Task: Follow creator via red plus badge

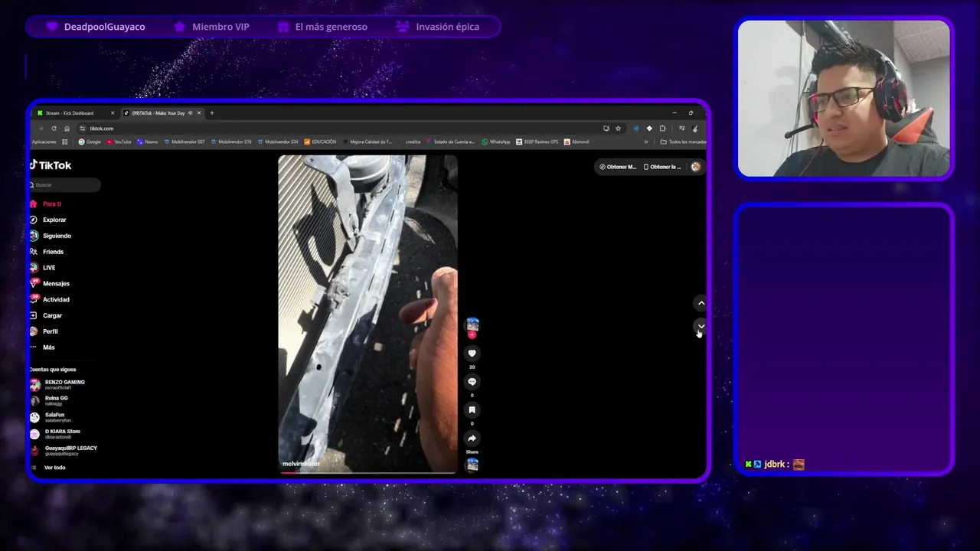Action: pos(472,334)
